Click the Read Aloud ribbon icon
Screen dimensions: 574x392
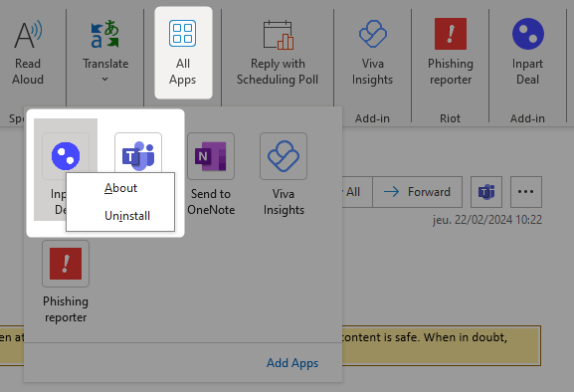click(x=28, y=54)
